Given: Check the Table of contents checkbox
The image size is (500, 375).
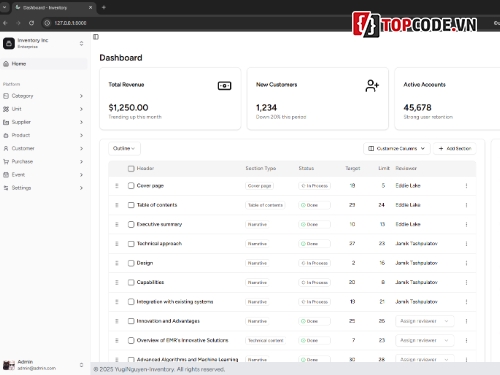Looking at the screenshot, I should click(131, 205).
